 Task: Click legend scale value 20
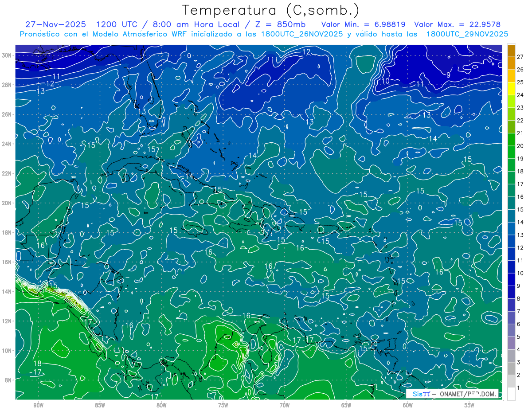coord(521,146)
